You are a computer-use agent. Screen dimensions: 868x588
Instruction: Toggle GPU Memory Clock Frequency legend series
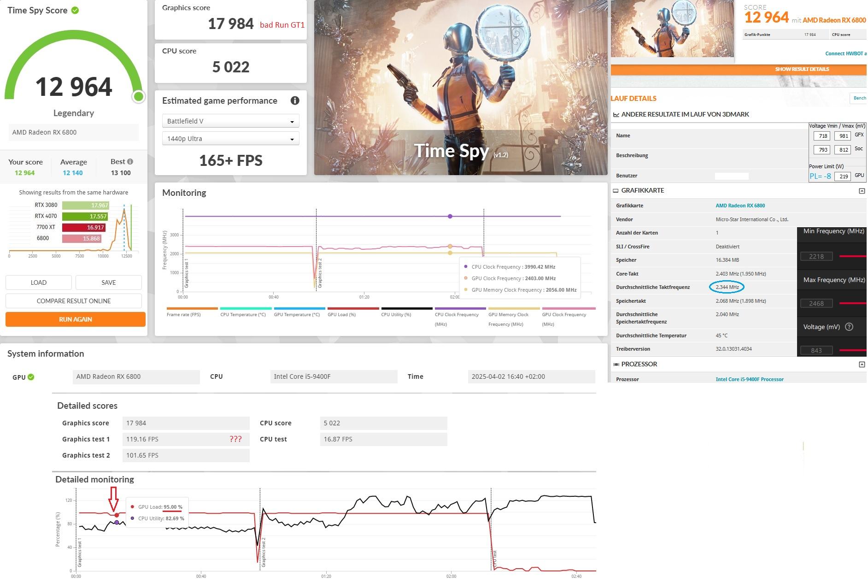pyautogui.click(x=514, y=317)
